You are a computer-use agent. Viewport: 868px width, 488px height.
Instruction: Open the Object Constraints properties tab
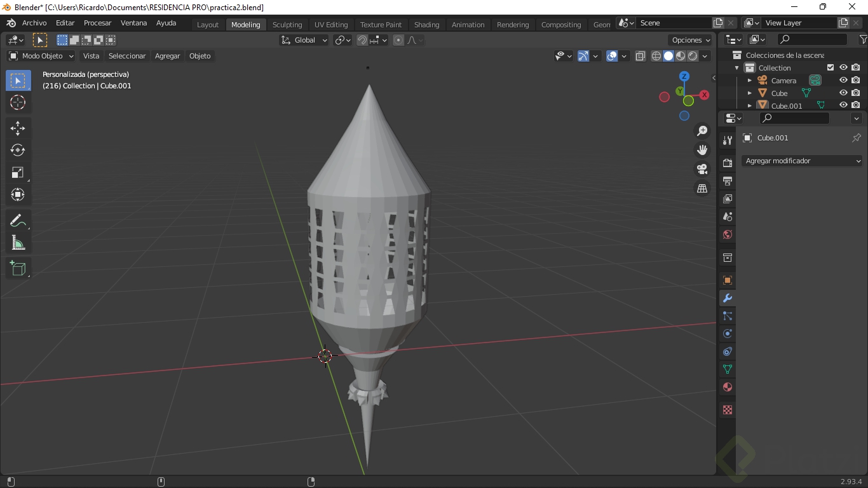click(728, 351)
